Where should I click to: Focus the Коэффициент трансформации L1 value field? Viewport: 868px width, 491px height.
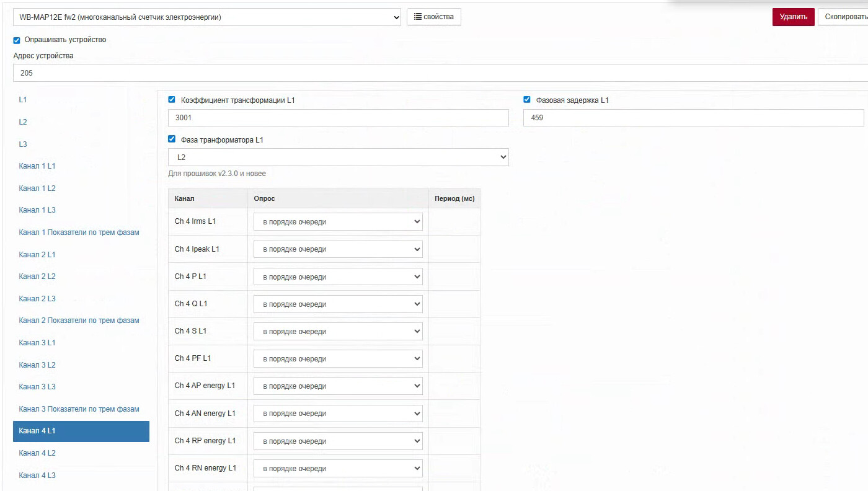338,118
